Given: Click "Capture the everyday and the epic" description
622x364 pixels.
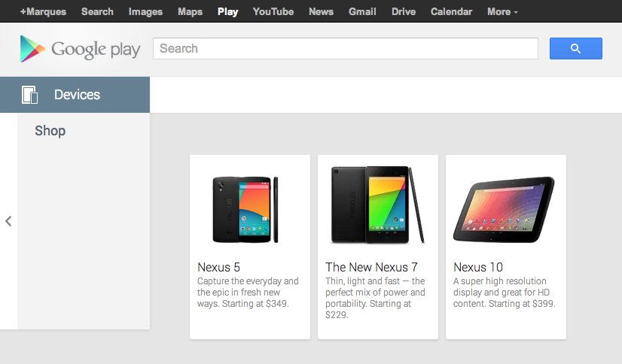Looking at the screenshot, I should pyautogui.click(x=248, y=293).
